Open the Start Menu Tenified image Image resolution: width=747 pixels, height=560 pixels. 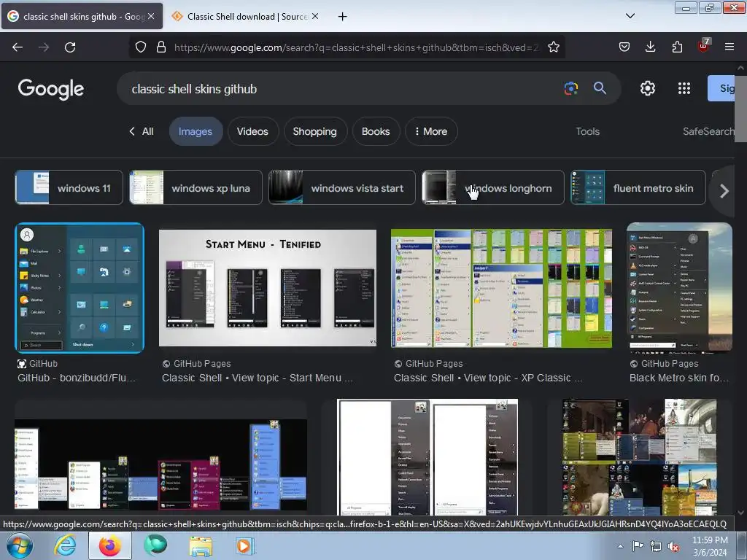[267, 288]
